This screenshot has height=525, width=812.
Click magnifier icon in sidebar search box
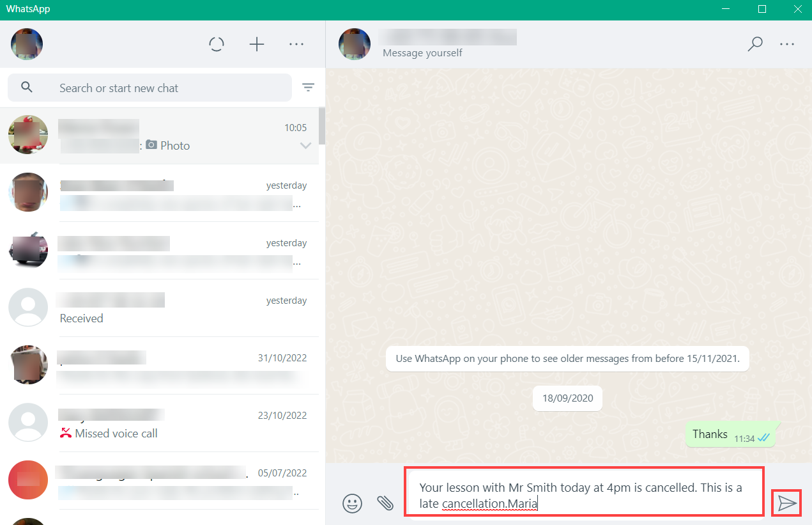pyautogui.click(x=27, y=87)
